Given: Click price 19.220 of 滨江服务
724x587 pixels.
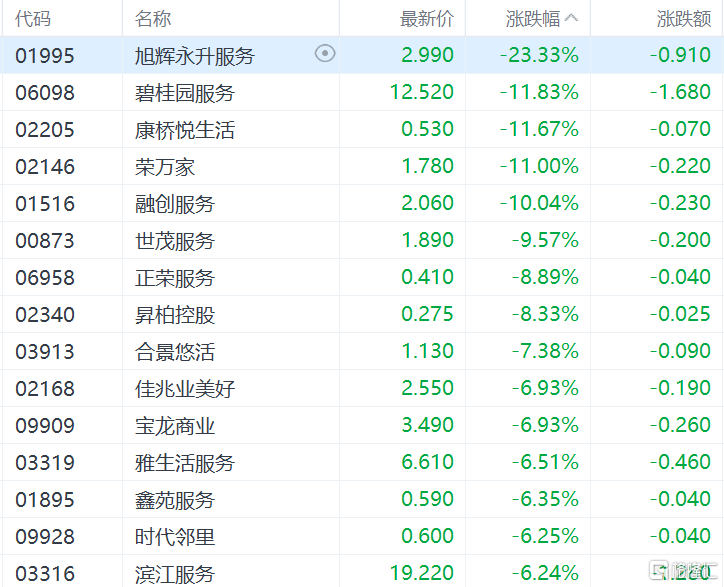Looking at the screenshot, I should click(422, 572).
